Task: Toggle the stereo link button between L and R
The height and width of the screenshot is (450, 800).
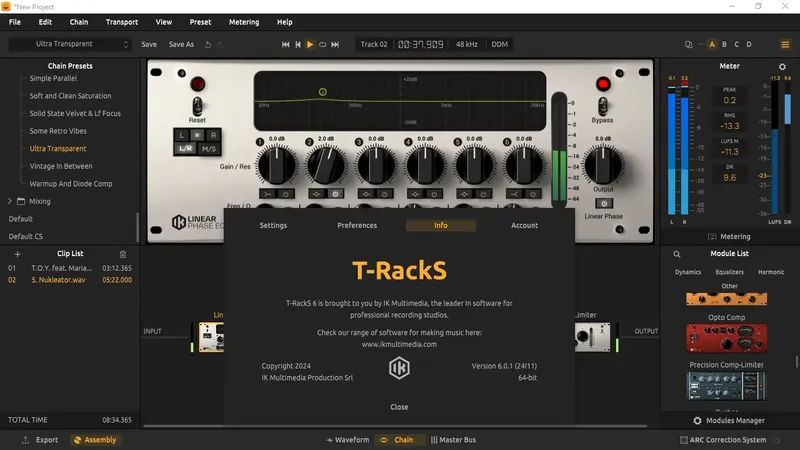Action: pos(197,135)
